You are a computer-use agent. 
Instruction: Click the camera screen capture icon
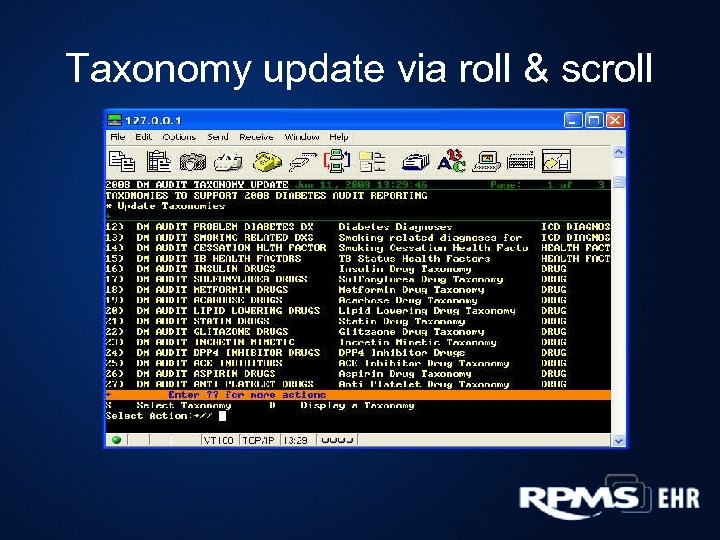point(192,162)
